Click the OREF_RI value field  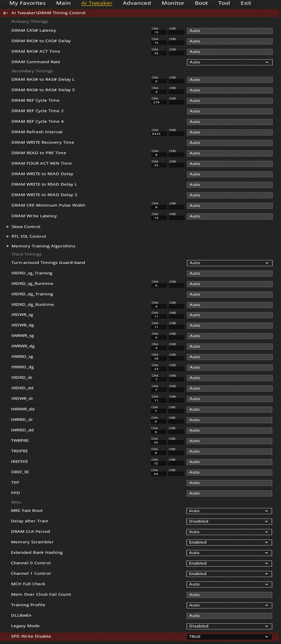click(x=229, y=473)
